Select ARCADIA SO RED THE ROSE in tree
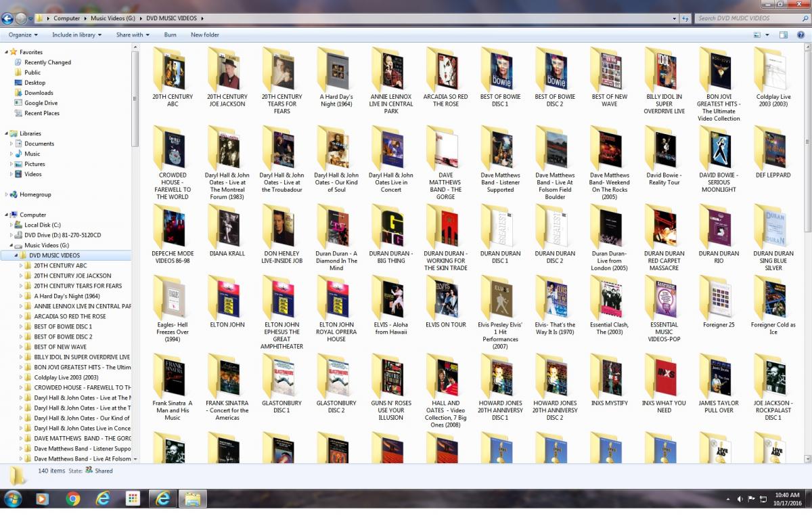The image size is (812, 516). click(70, 316)
